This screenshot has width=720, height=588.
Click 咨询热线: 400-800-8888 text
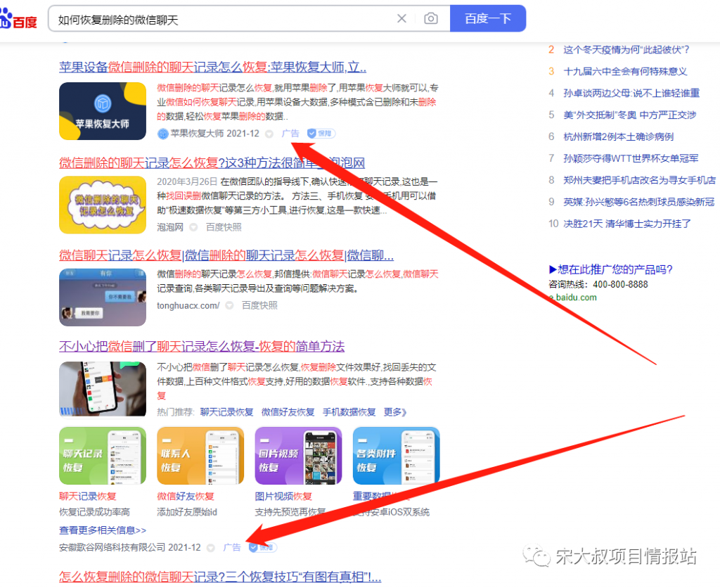point(598,284)
